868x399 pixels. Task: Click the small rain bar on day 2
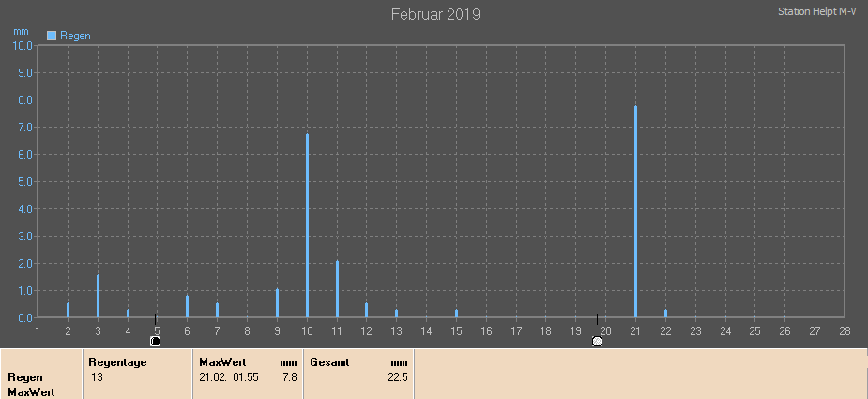tap(69, 311)
